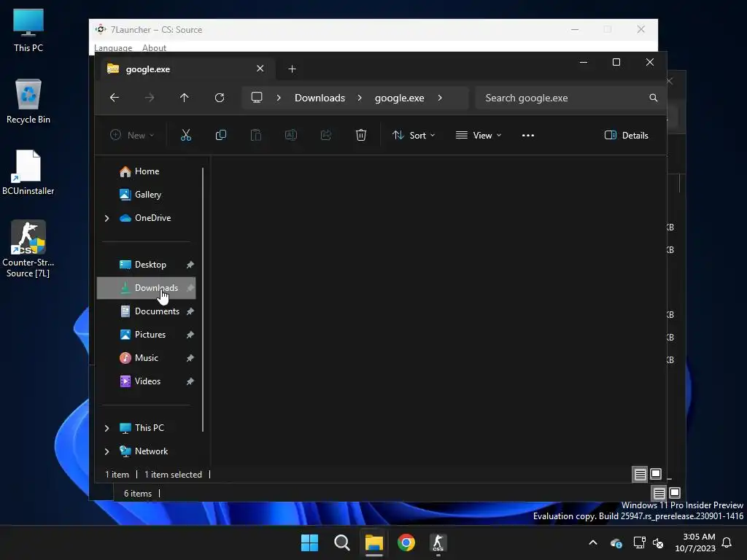The width and height of the screenshot is (747, 560).
Task: Unpin Music pin icon
Action: [x=190, y=358]
